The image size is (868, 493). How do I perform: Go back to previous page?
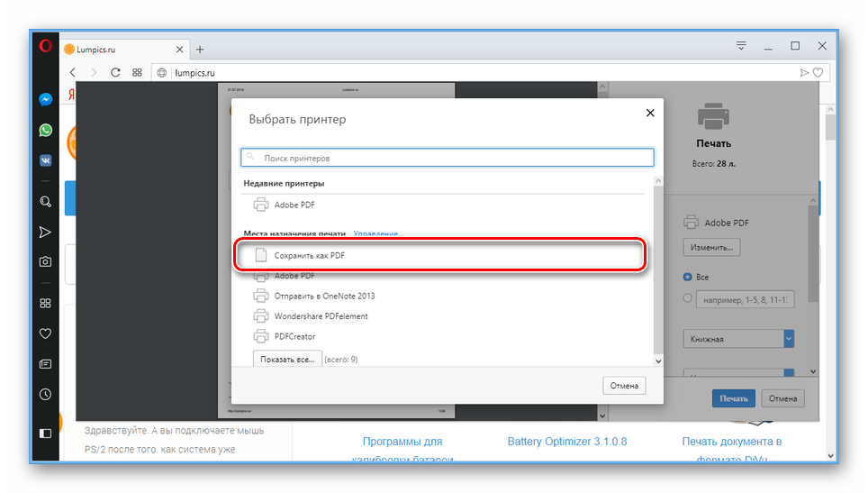(73, 73)
